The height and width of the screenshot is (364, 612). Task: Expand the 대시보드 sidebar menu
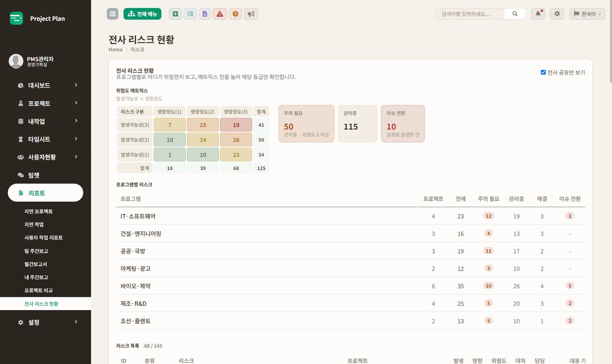tap(46, 85)
